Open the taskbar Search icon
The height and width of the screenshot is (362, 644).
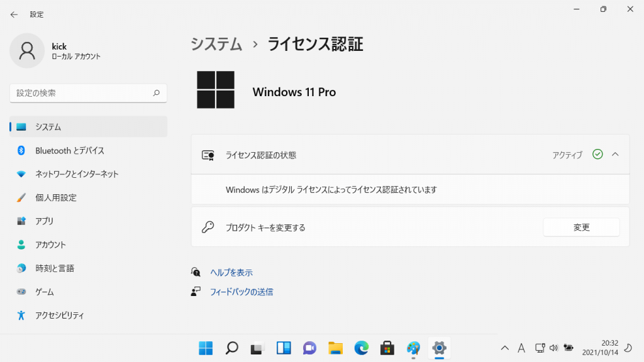click(x=231, y=348)
